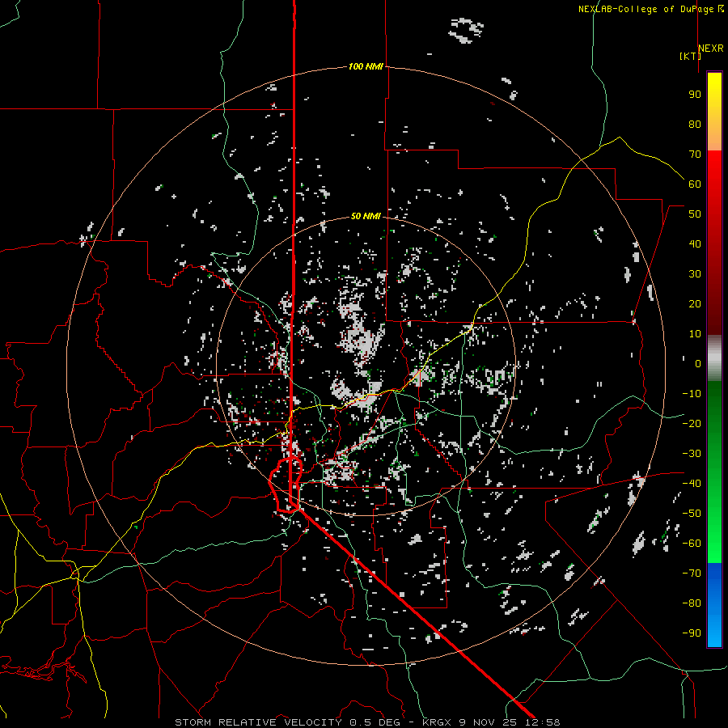Viewport: 728px width, 728px height.
Task: Select the 10 value on the velocity scale
Action: tap(695, 334)
